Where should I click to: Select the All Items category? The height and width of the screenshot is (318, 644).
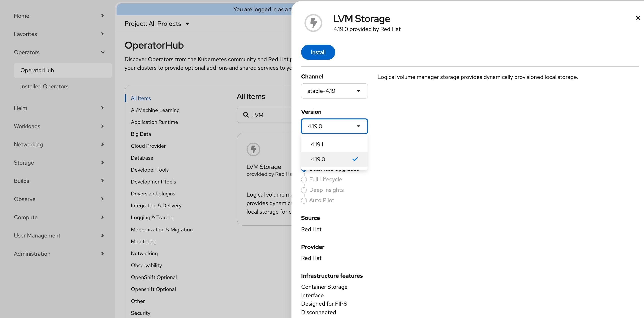(x=141, y=99)
